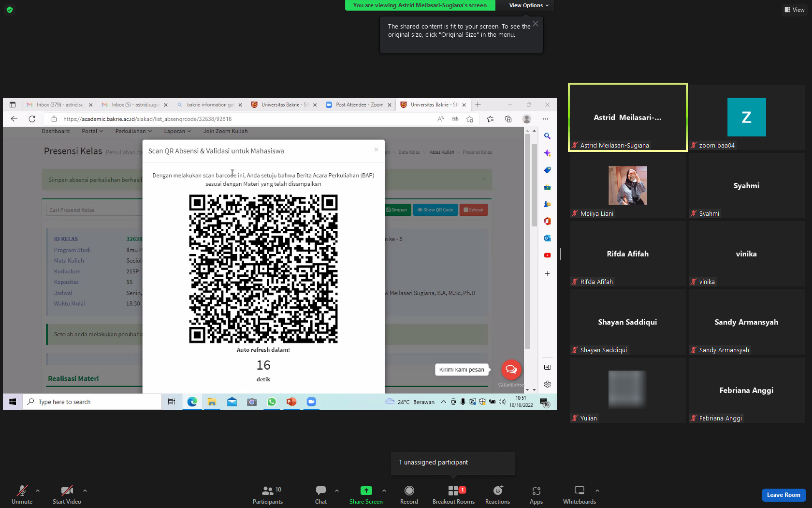Open the Participants list
Viewport: 812px width, 508px height.
pos(268,494)
